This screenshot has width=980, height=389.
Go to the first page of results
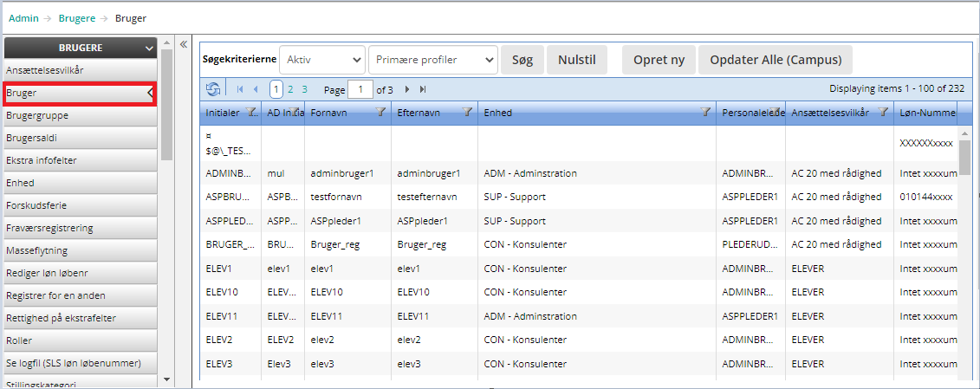tap(240, 89)
